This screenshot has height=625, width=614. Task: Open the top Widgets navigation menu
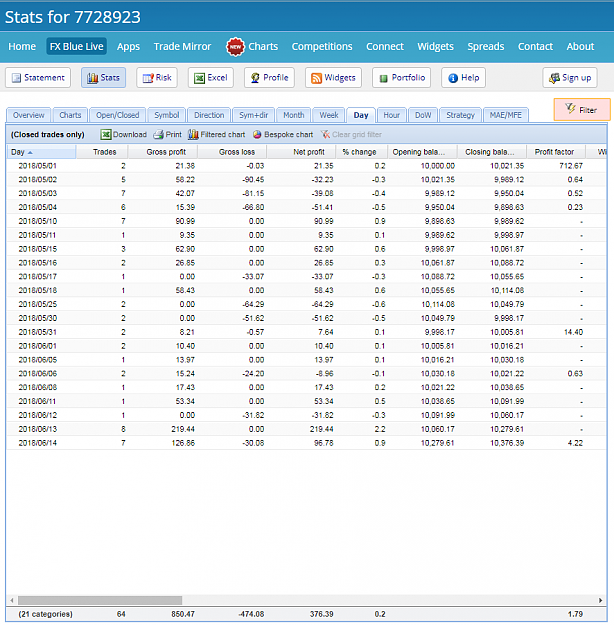(x=435, y=47)
